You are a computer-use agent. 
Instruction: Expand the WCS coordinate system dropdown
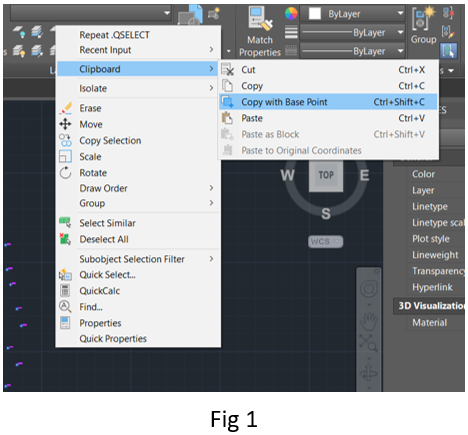point(325,241)
